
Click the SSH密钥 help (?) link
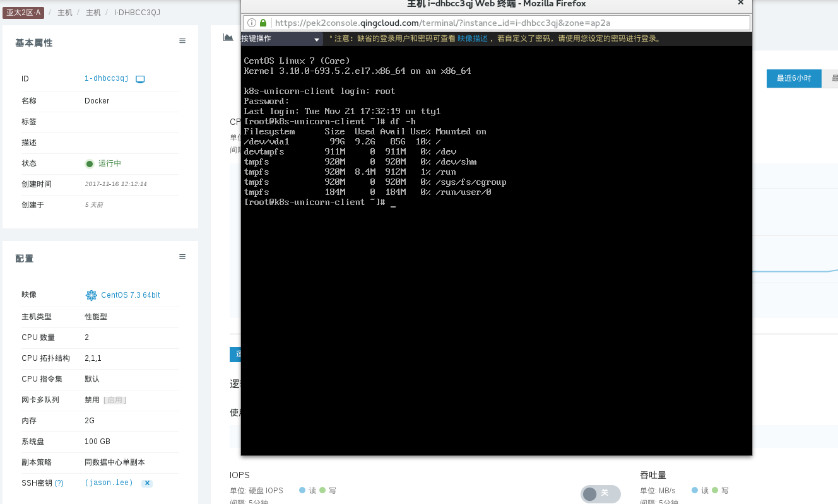tap(59, 483)
